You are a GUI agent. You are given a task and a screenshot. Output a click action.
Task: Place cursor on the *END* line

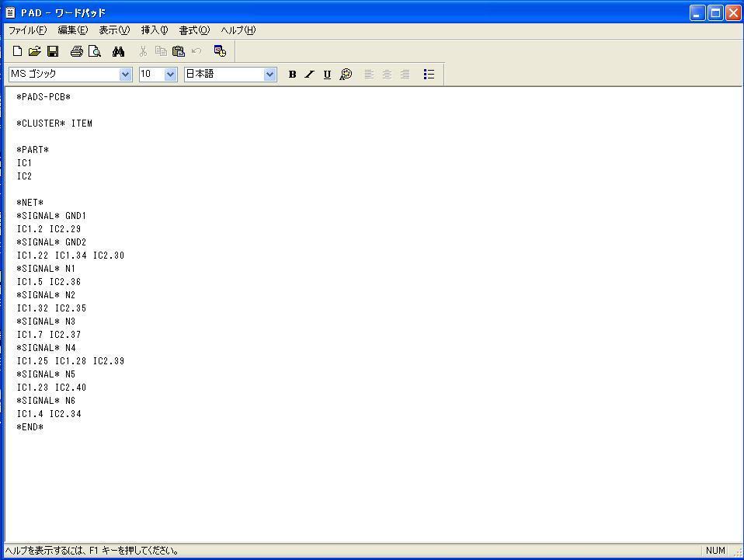point(31,427)
